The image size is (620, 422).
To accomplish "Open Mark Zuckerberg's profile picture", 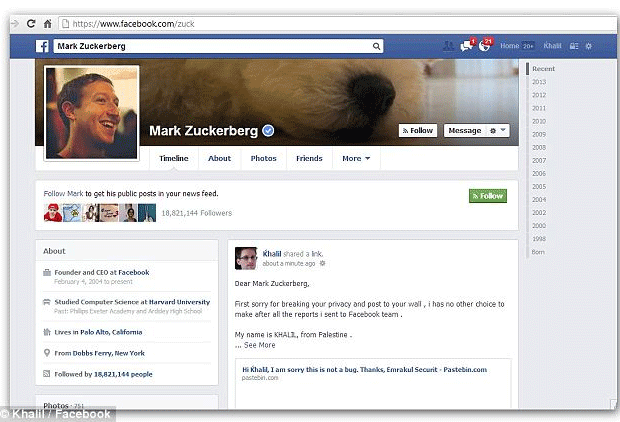I will click(x=92, y=113).
